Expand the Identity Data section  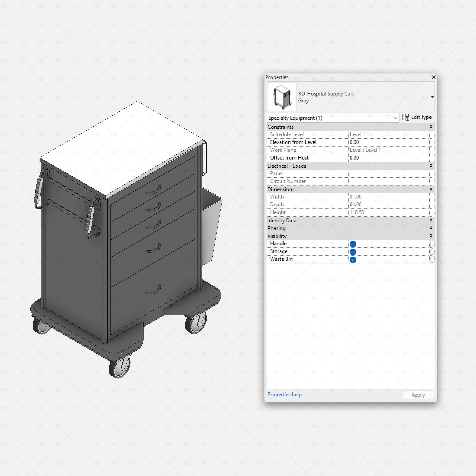[x=431, y=220]
